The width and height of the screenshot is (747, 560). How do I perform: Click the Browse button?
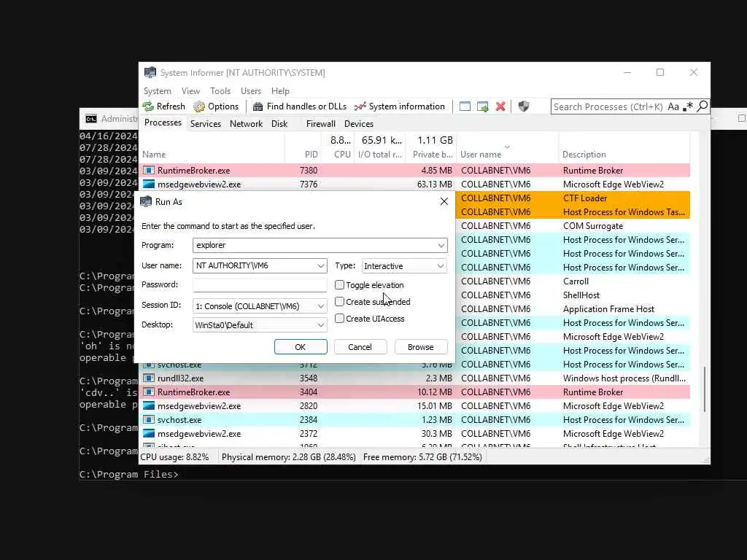coord(421,346)
